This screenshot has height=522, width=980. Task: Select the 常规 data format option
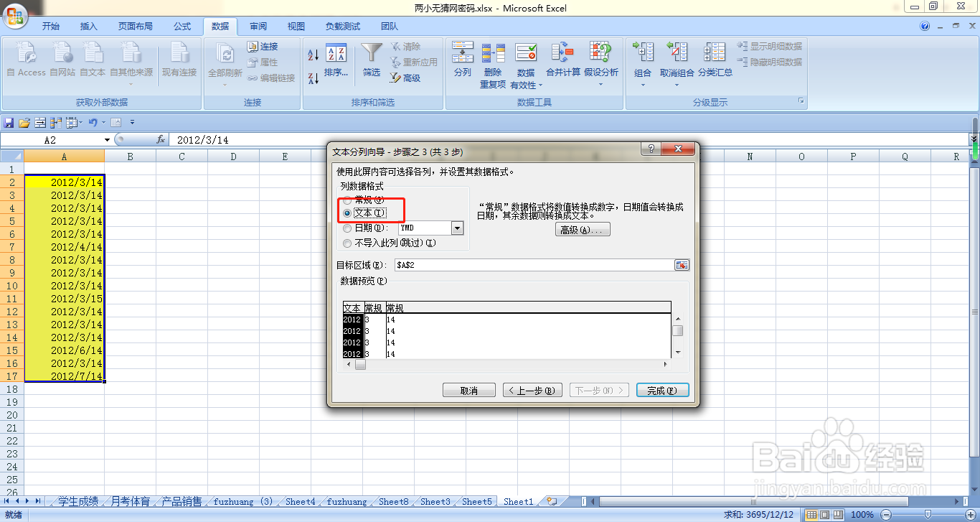coord(348,200)
